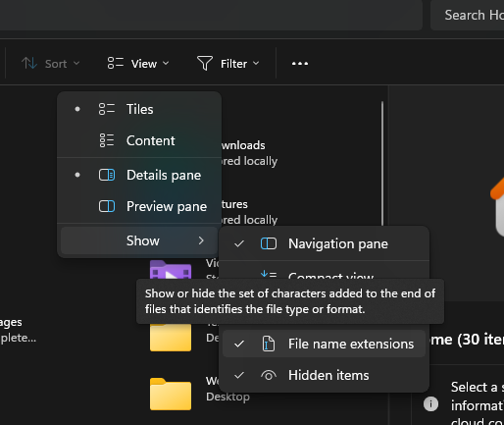
Task: Uncheck the Navigation pane option
Action: 324,243
